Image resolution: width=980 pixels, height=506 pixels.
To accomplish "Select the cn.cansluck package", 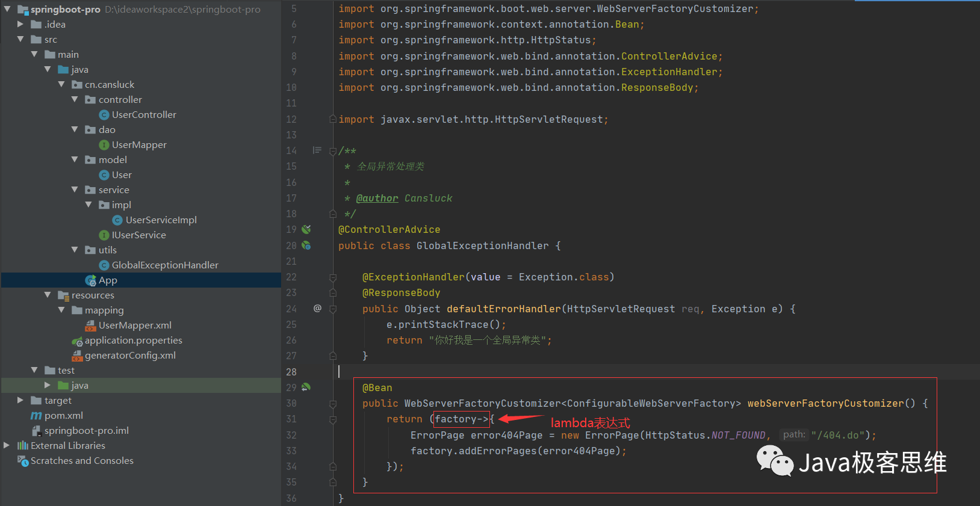I will [x=110, y=84].
